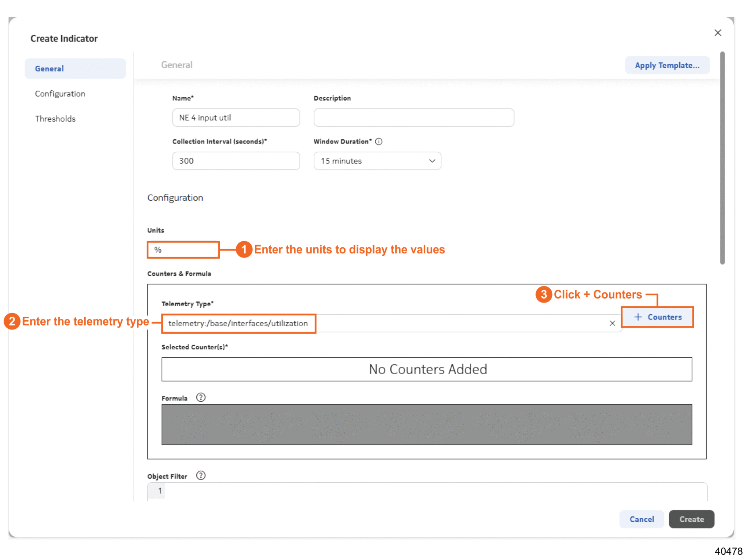
Task: Click the dialog vertical scrollbar
Action: 722,158
